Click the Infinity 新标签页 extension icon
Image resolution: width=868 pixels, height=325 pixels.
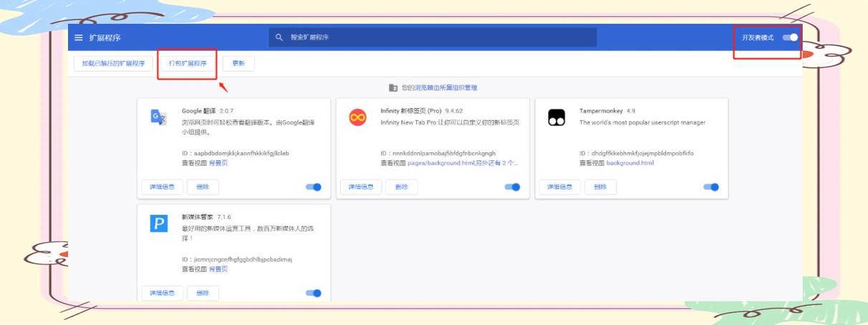357,117
